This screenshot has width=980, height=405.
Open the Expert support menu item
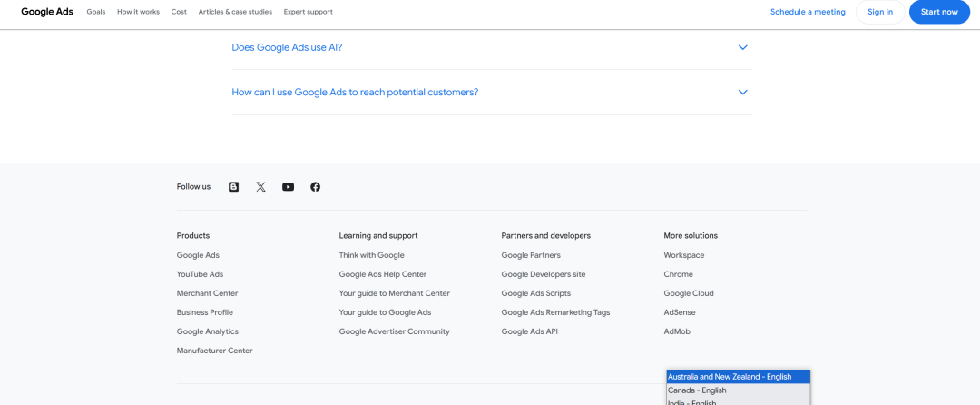(309, 12)
